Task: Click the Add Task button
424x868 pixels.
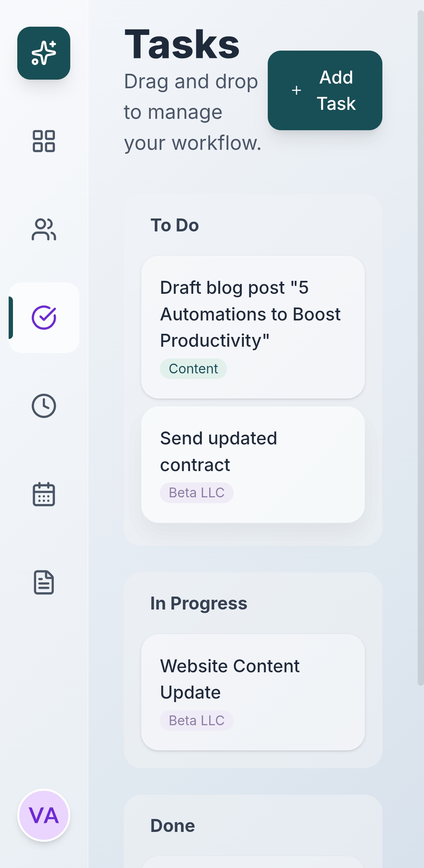Action: click(x=325, y=90)
